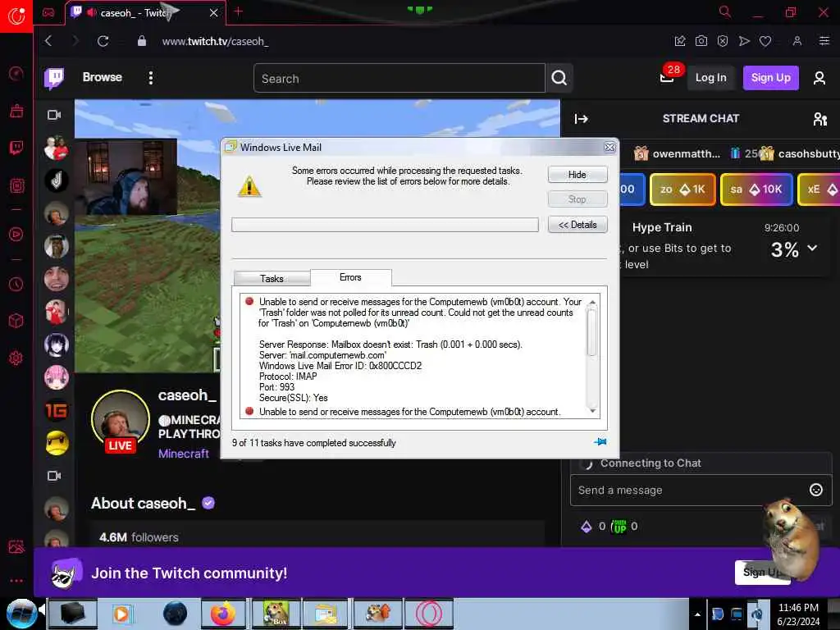Click owenmatth... top gifter entry
This screenshot has width=840, height=630.
pyautogui.click(x=677, y=153)
